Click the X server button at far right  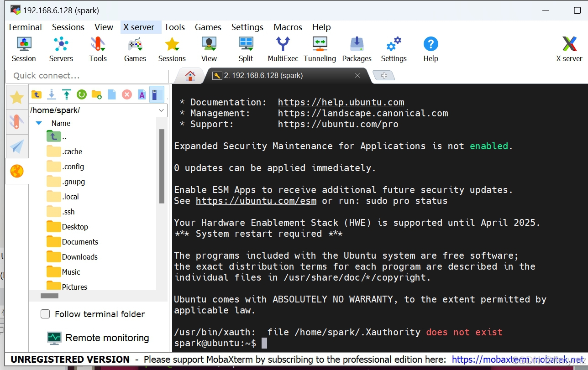(x=569, y=50)
